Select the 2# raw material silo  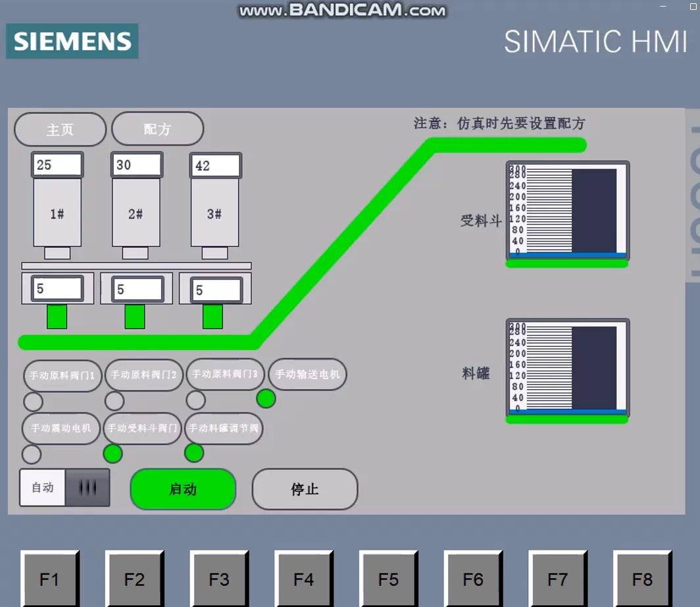pos(136,213)
